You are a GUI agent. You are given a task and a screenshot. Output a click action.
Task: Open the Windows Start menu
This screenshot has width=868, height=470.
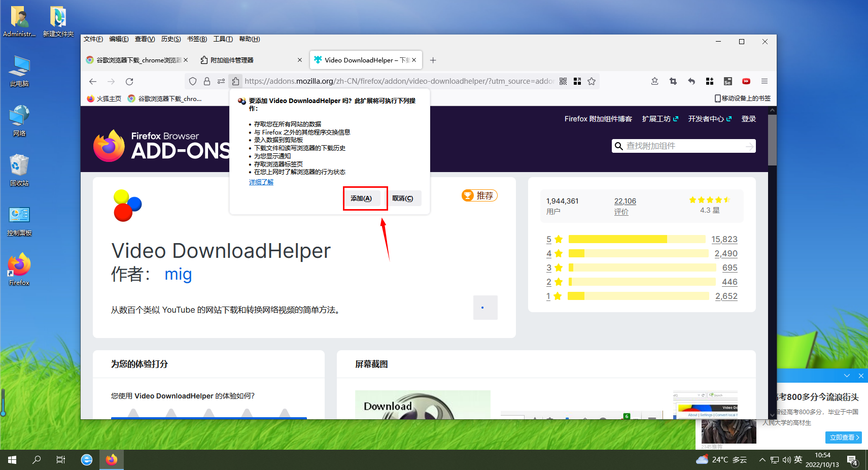[12, 460]
